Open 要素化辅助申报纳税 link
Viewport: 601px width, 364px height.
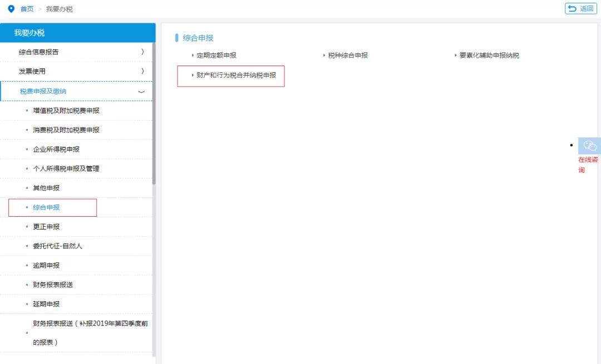[489, 56]
